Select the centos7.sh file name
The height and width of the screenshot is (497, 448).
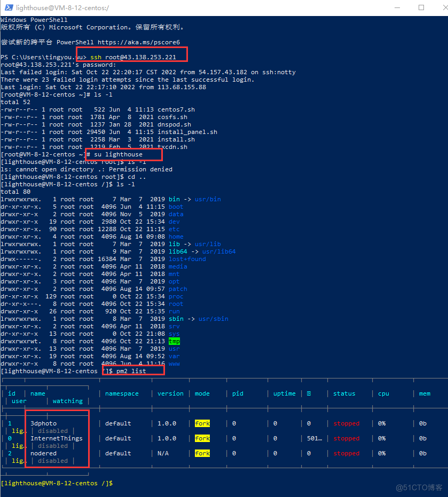tap(176, 109)
